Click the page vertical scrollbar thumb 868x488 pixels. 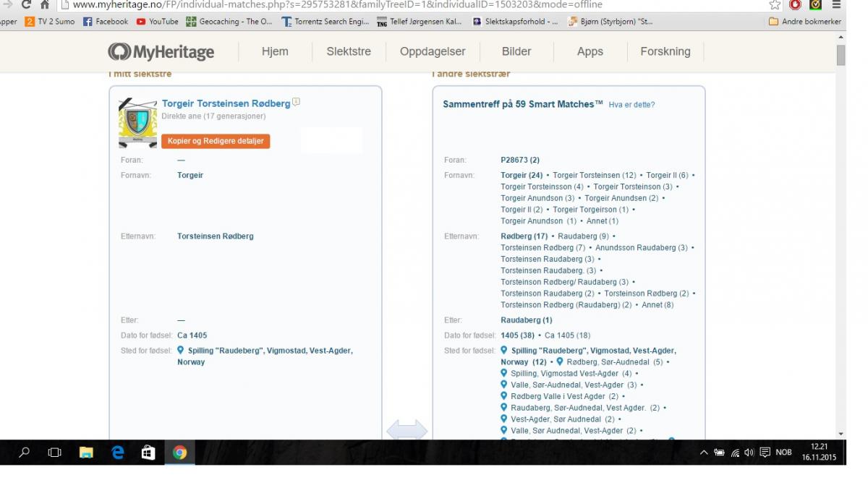(x=841, y=56)
